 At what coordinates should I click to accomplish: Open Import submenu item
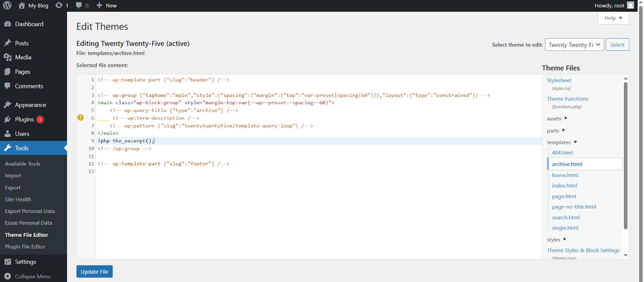tap(13, 176)
